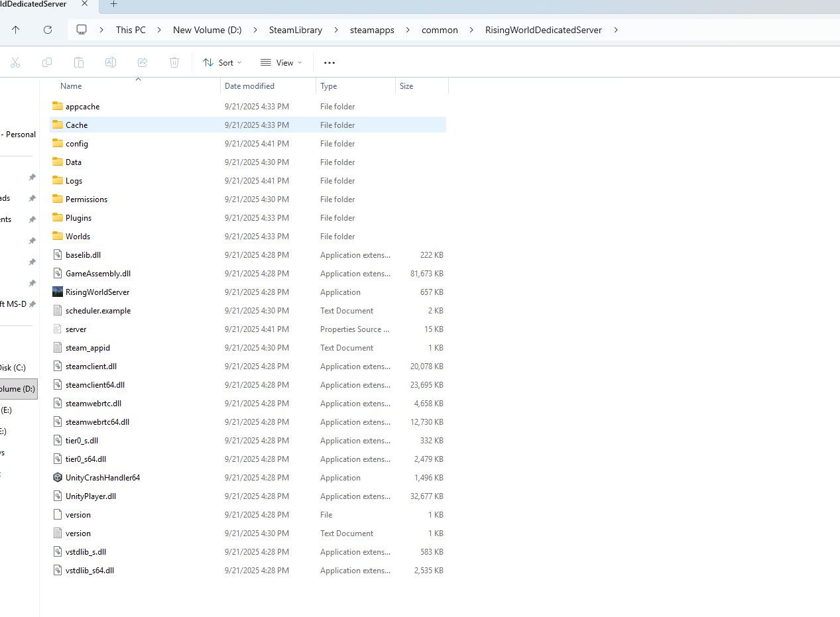
Task: Select the RisingWorldServer application icon
Action: click(x=58, y=292)
